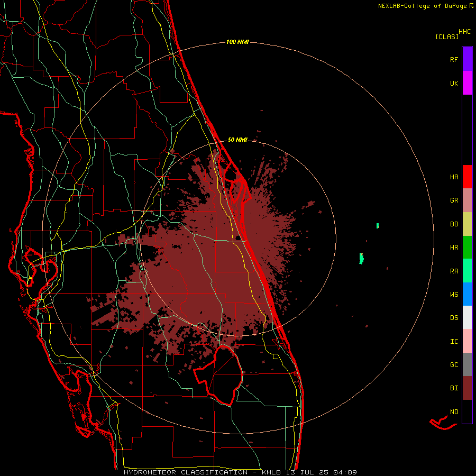Click the ND black legend swatch
Screen dimensions: 476x476
[x=467, y=411]
